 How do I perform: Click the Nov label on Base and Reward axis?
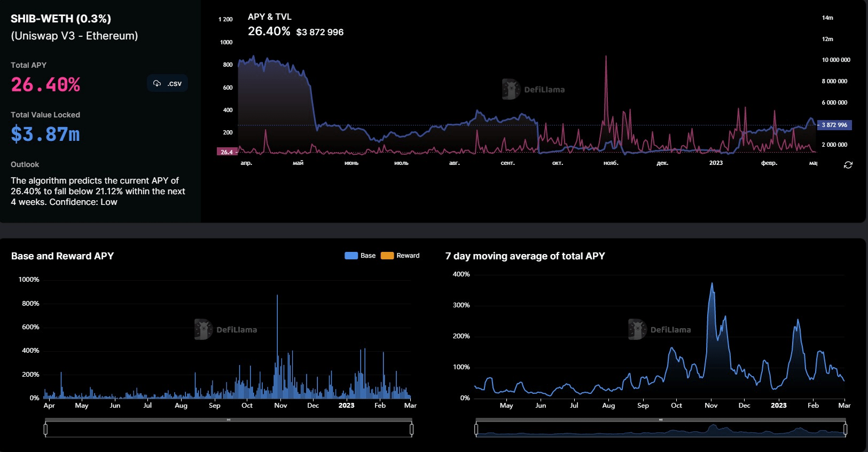[280, 406]
